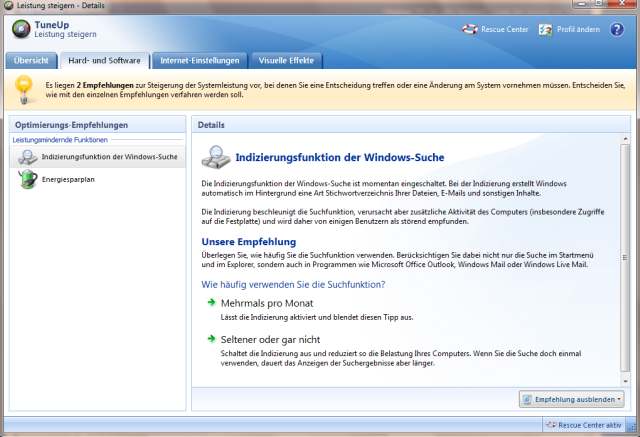Open the Empfehlung ausblenden dropdown arrow
The width and height of the screenshot is (640, 437).
(620, 399)
